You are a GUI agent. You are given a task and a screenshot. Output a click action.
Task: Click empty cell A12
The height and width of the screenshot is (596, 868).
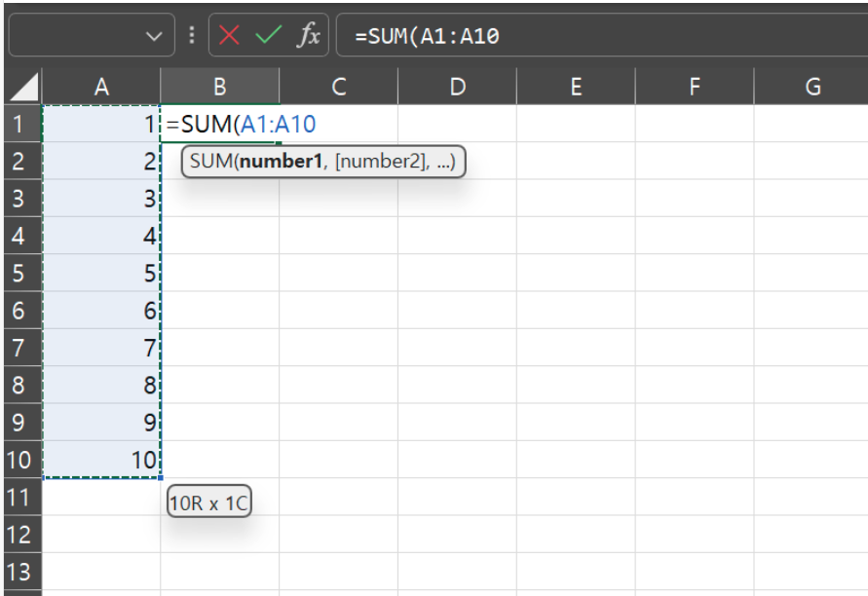(101, 535)
